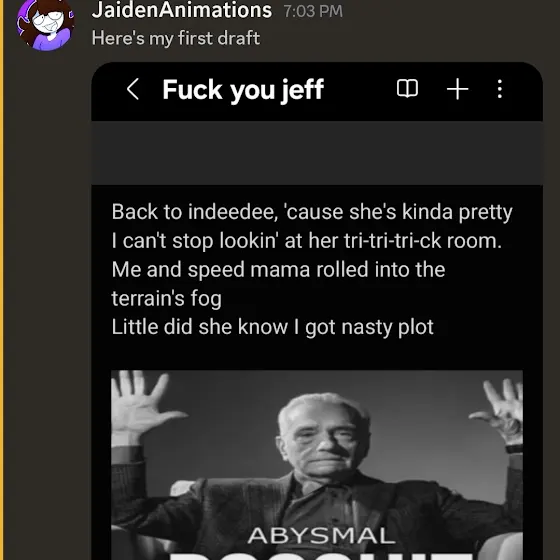
Task: Click the 'terrain's fog' text line
Action: [x=166, y=298]
